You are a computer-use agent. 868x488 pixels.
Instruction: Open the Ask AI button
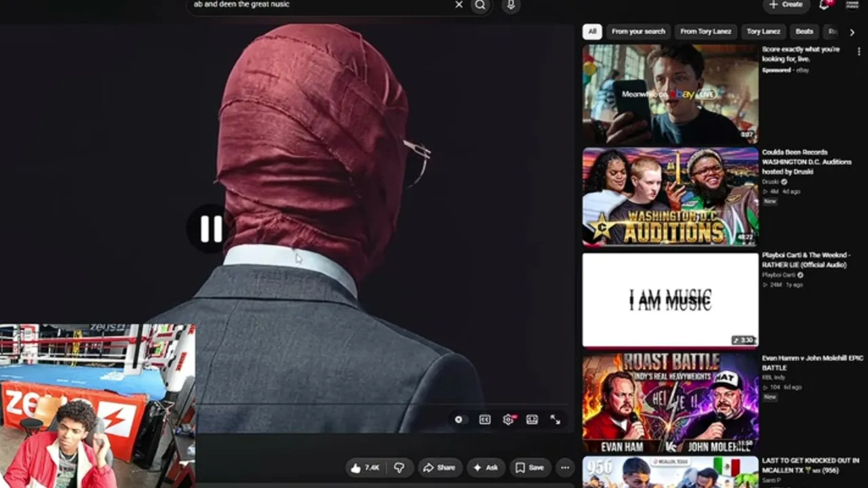(x=486, y=468)
